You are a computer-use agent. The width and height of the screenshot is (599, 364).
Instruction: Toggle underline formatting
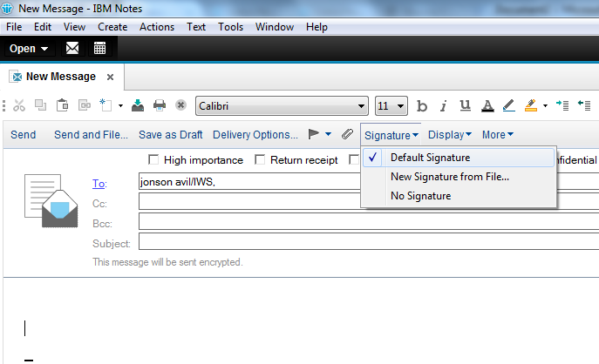coord(465,105)
